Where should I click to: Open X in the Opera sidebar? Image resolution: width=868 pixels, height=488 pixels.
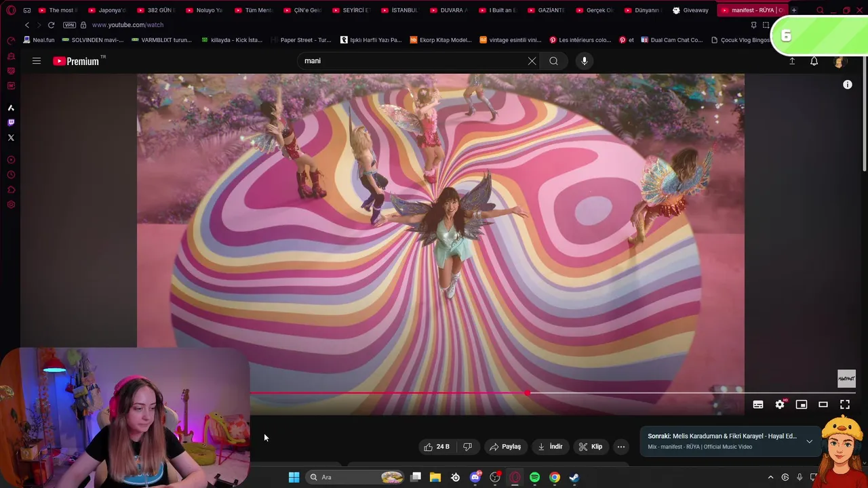pyautogui.click(x=11, y=138)
